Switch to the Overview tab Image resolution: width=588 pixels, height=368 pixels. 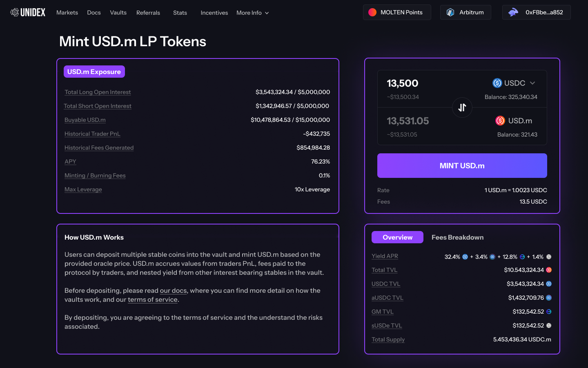click(x=397, y=237)
